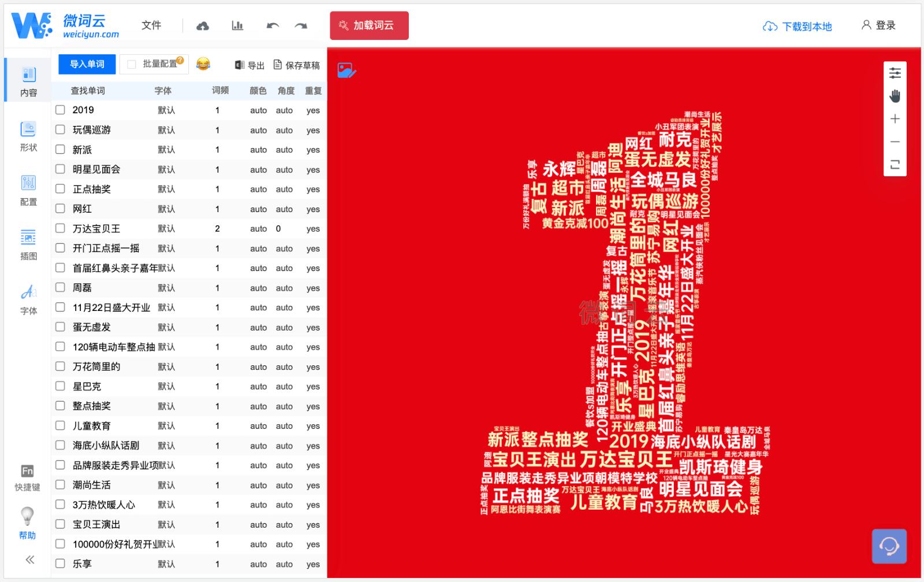This screenshot has height=582, width=924.
Task: Undo the last action
Action: (x=273, y=26)
